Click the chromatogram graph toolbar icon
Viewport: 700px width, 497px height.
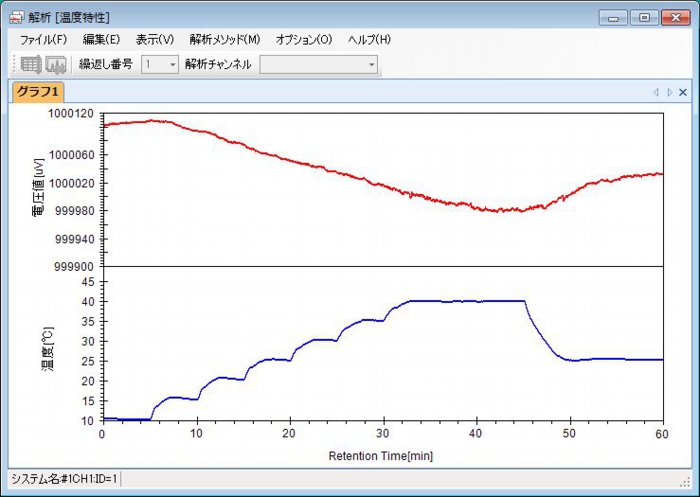tap(56, 65)
